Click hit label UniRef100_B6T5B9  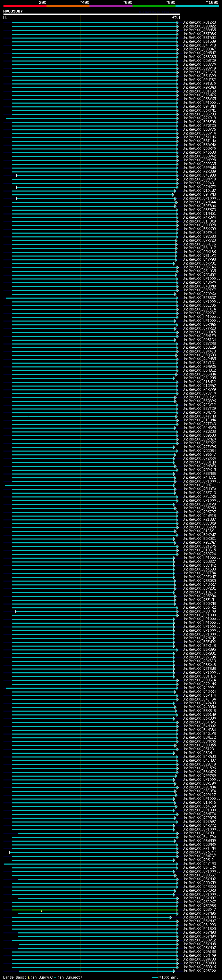(x=199, y=41)
